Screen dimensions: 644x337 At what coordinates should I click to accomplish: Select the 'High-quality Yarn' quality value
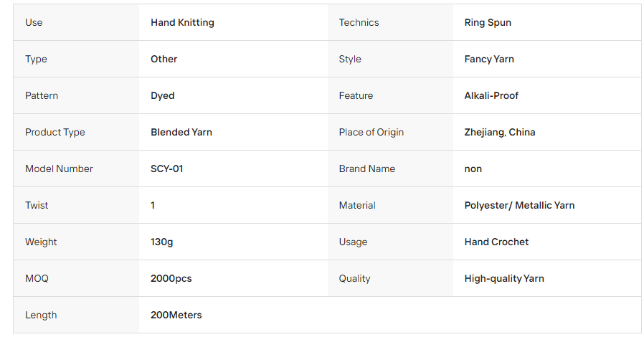504,278
